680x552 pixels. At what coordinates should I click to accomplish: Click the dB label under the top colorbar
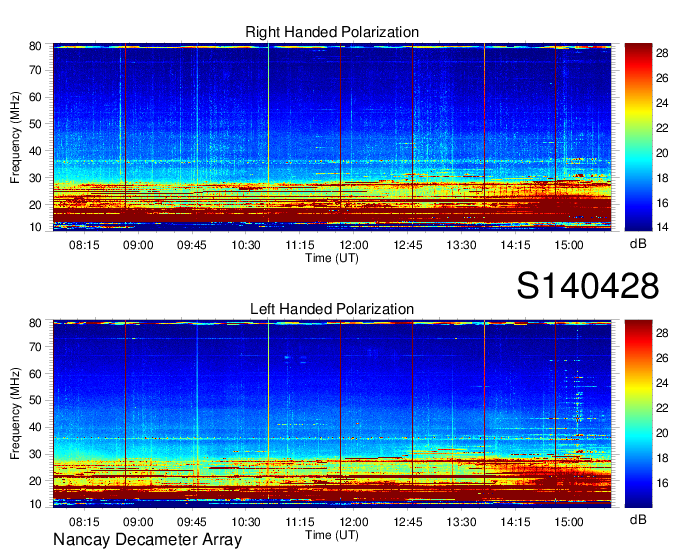(x=638, y=244)
